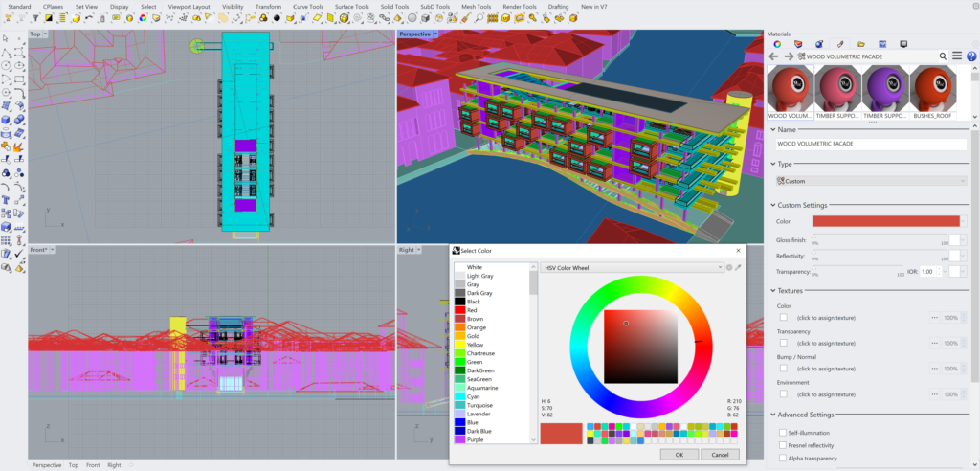Click the paintbrush selection icon in toolbar
Image resolution: width=980 pixels, height=471 pixels.
[466, 18]
